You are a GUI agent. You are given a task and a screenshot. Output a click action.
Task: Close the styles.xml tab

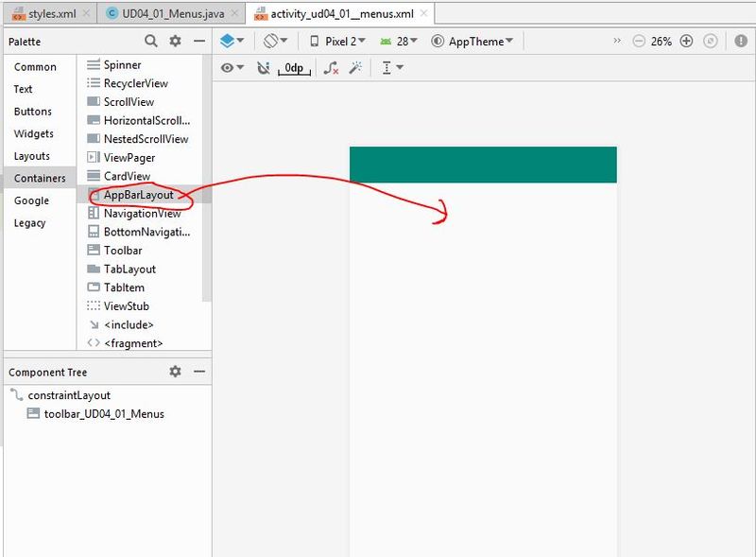pos(86,13)
